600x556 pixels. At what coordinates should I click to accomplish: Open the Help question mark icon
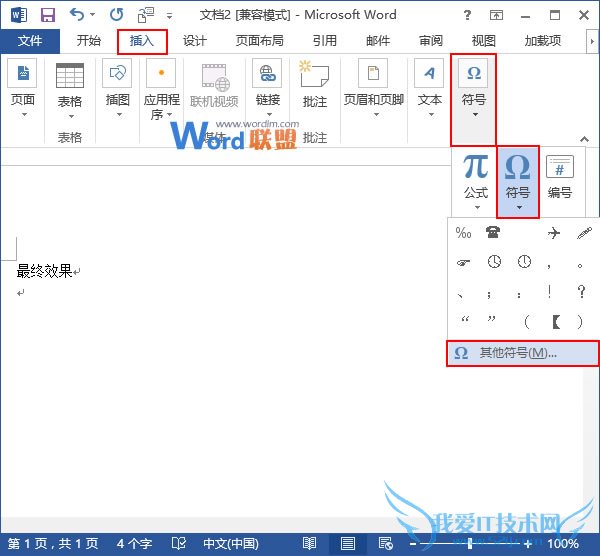tap(467, 15)
